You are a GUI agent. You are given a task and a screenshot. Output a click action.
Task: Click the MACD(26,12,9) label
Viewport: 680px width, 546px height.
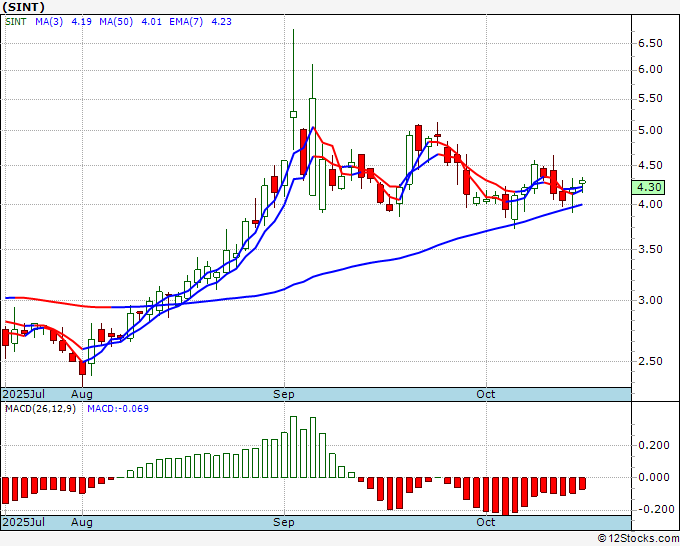tap(40, 409)
